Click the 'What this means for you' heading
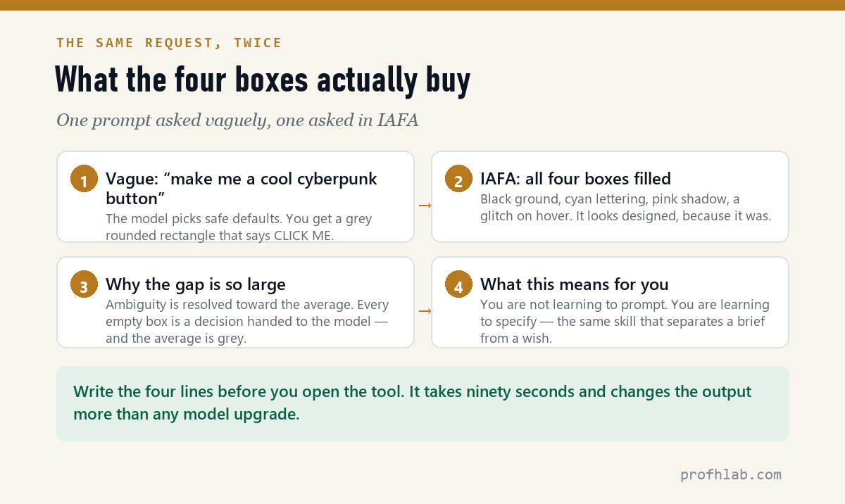The width and height of the screenshot is (845, 504). click(575, 284)
